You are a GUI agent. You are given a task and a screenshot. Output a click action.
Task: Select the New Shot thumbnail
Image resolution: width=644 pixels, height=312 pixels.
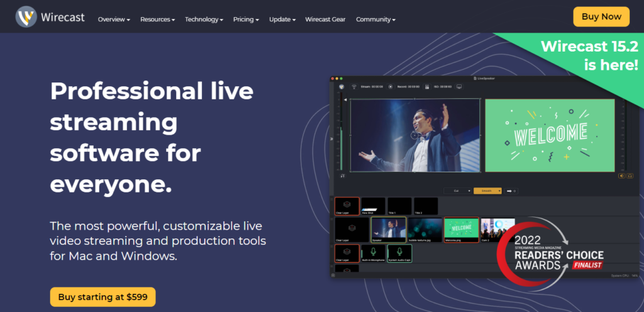point(374,206)
